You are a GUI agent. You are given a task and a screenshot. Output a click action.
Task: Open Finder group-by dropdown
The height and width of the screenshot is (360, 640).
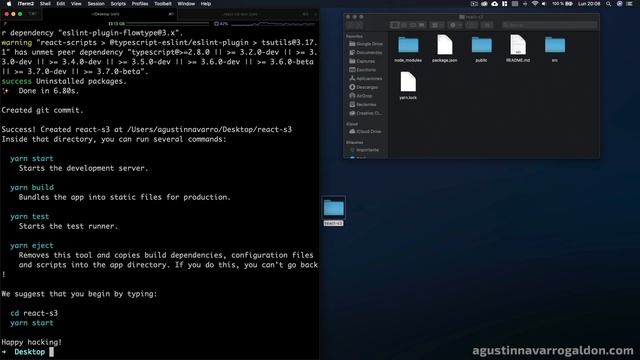point(437,25)
